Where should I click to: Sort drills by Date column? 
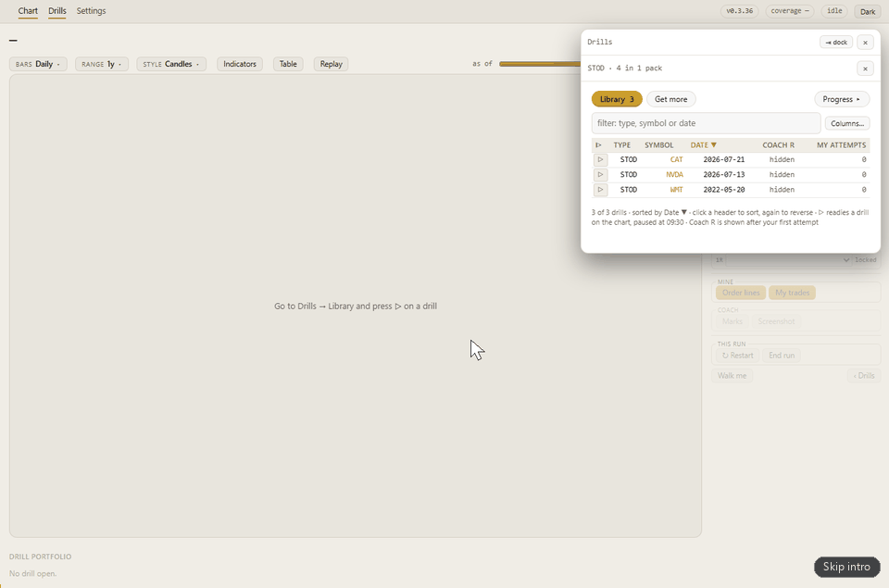coord(704,145)
